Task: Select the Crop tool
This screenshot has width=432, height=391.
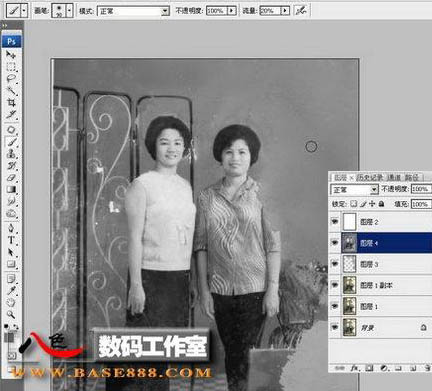Action: 11,102
